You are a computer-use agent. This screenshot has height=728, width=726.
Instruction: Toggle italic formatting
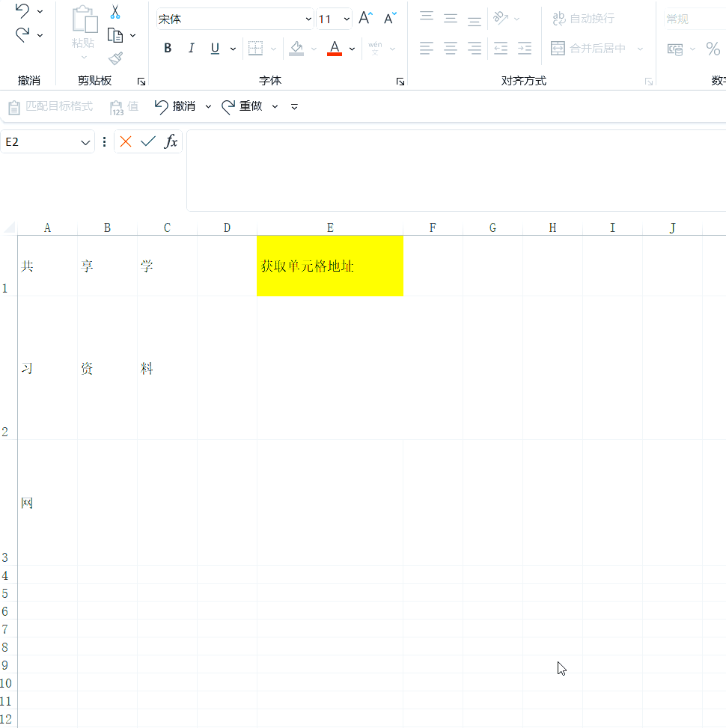191,48
